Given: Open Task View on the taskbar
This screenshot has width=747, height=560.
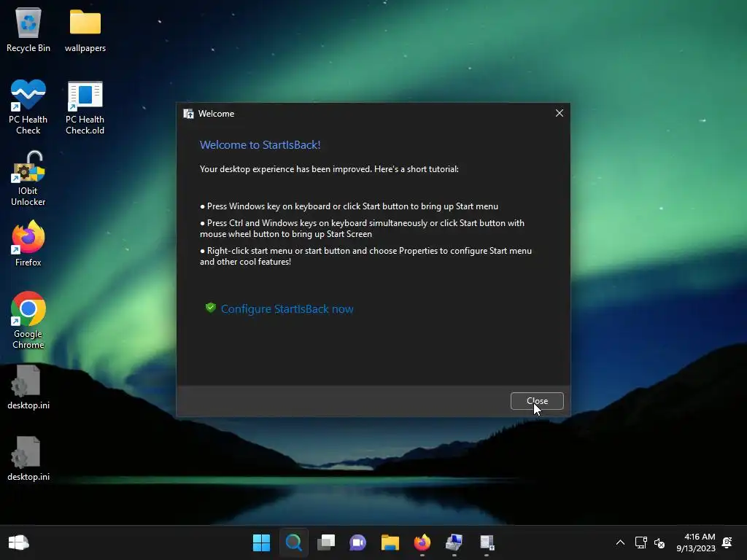Looking at the screenshot, I should tap(326, 542).
